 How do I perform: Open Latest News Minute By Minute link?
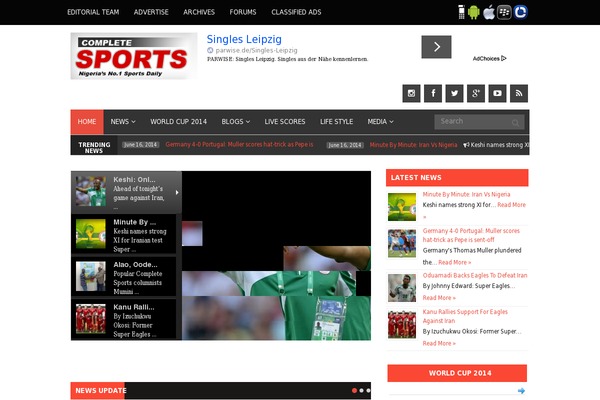click(x=466, y=194)
